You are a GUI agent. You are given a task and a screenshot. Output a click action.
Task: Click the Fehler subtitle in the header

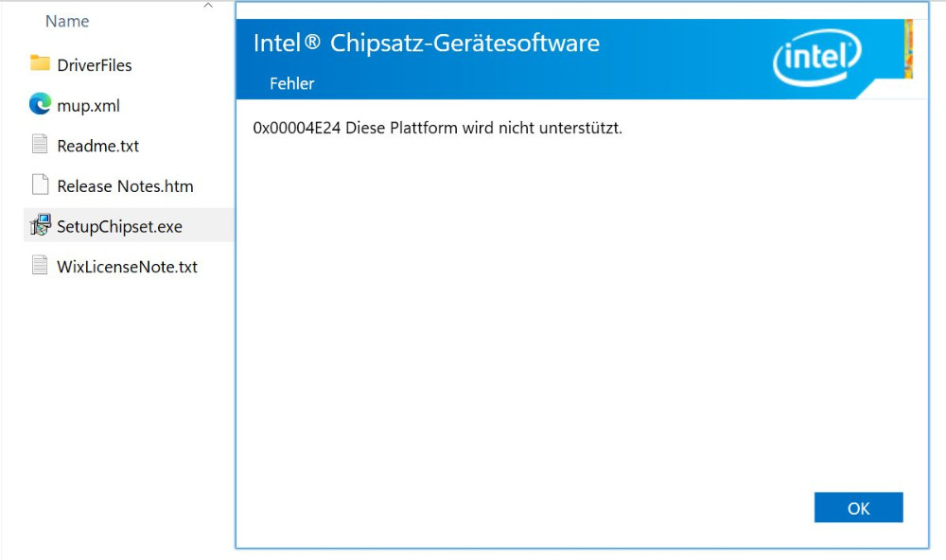pos(291,83)
